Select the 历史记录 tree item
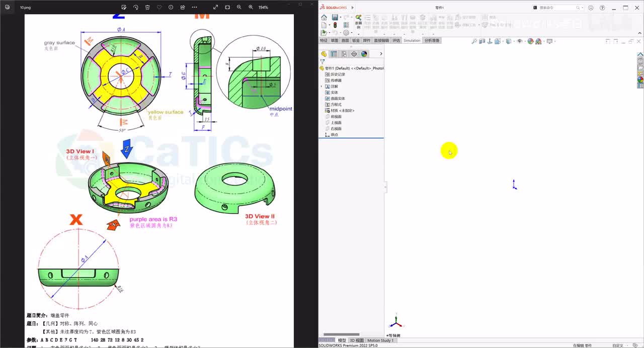The height and width of the screenshot is (348, 644). (335, 74)
